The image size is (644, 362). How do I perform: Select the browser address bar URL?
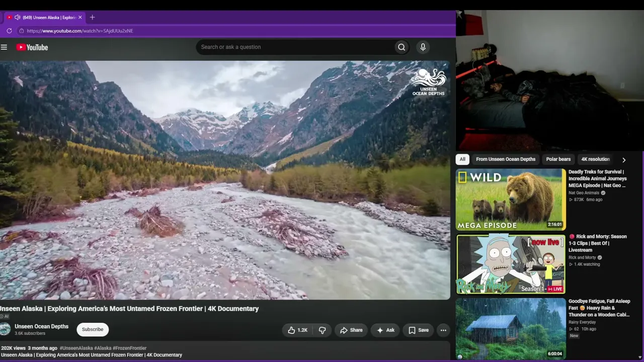coord(80,31)
